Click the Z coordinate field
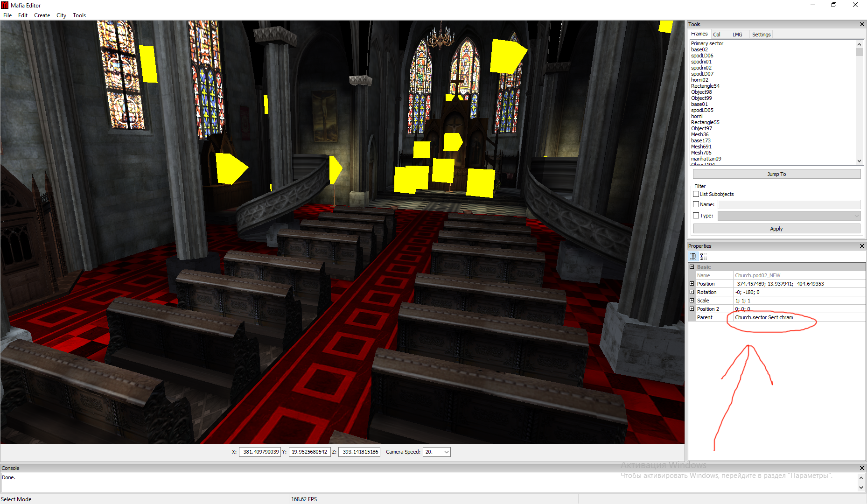This screenshot has width=867, height=504. coord(359,452)
